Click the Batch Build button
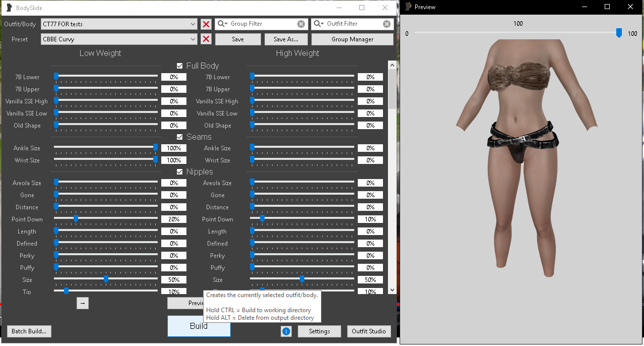 point(29,331)
